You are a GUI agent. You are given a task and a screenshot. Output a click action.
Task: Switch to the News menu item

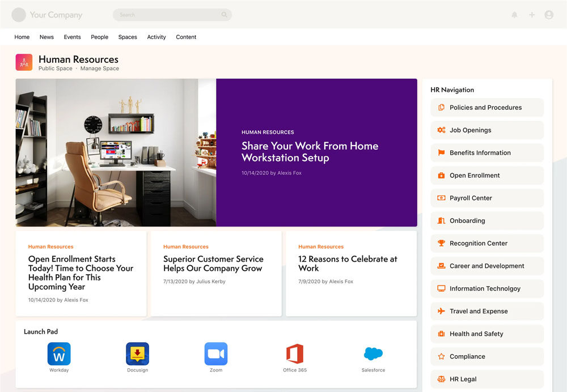46,37
